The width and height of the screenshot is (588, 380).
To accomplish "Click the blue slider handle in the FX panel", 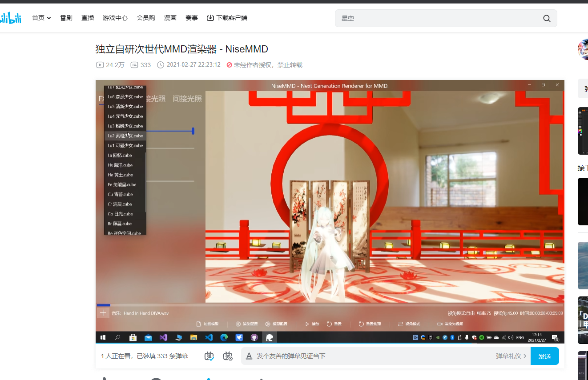I will [x=193, y=131].
